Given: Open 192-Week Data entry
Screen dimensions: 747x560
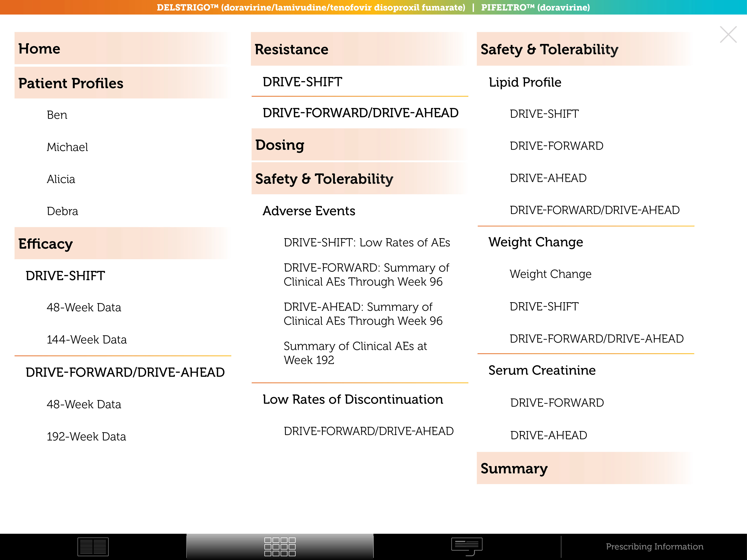Looking at the screenshot, I should point(86,437).
